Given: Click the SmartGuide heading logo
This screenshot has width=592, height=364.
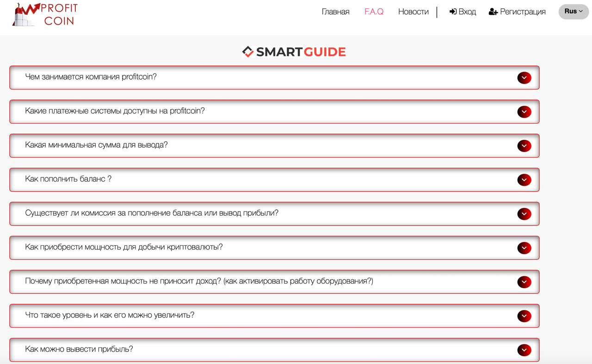Looking at the screenshot, I should coord(294,52).
